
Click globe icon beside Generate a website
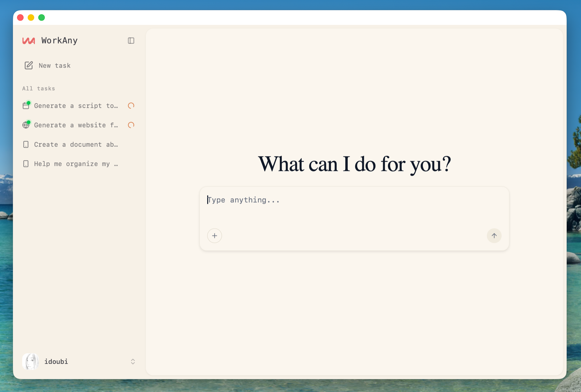click(x=26, y=125)
